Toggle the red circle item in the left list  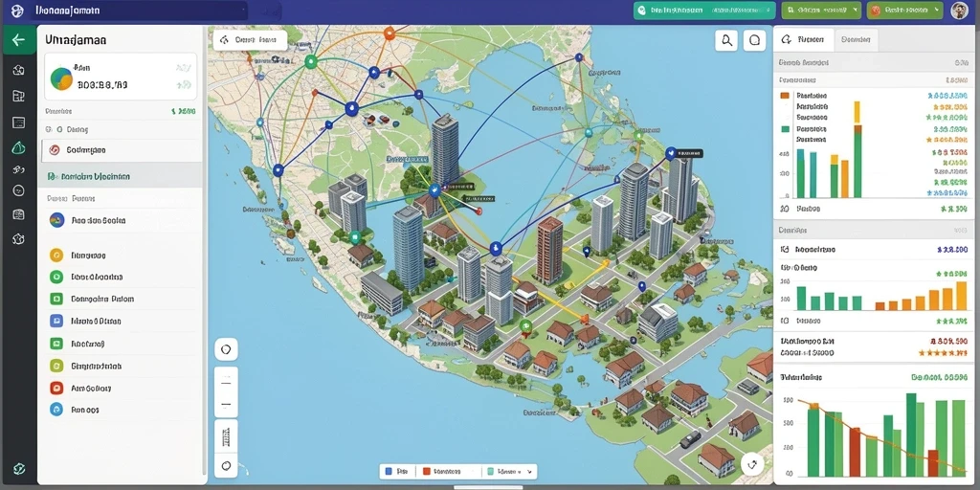(x=56, y=389)
